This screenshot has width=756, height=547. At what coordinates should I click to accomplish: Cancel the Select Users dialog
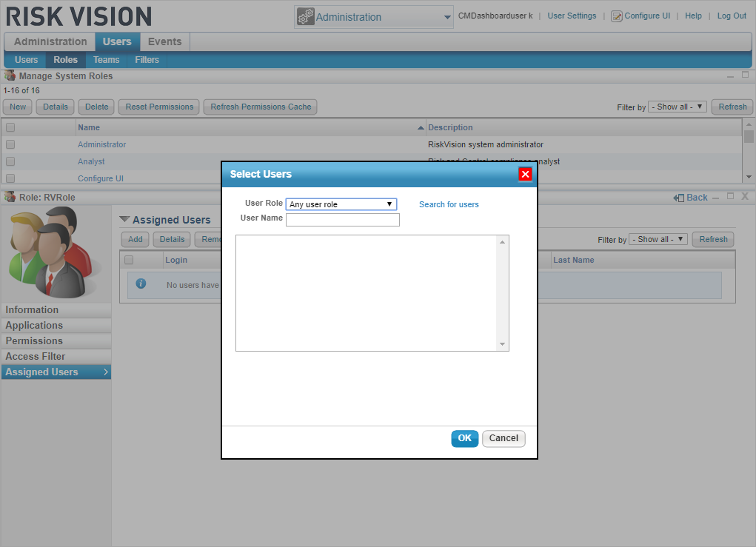coord(504,438)
